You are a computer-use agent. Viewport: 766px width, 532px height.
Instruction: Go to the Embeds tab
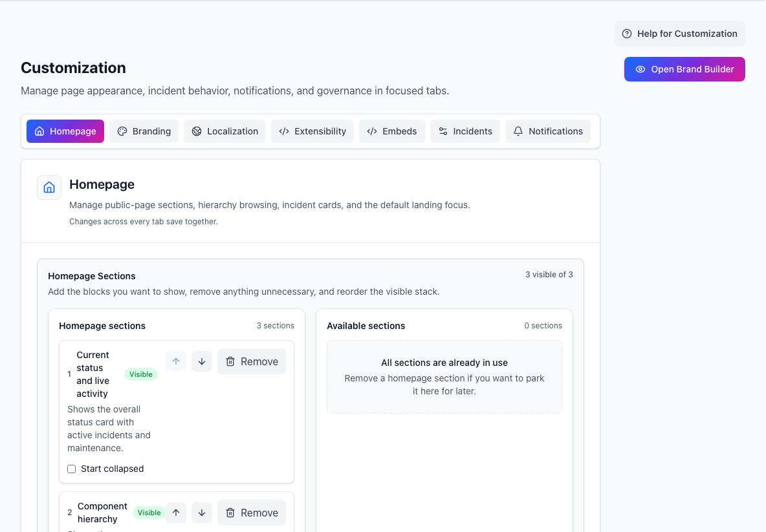click(x=392, y=131)
